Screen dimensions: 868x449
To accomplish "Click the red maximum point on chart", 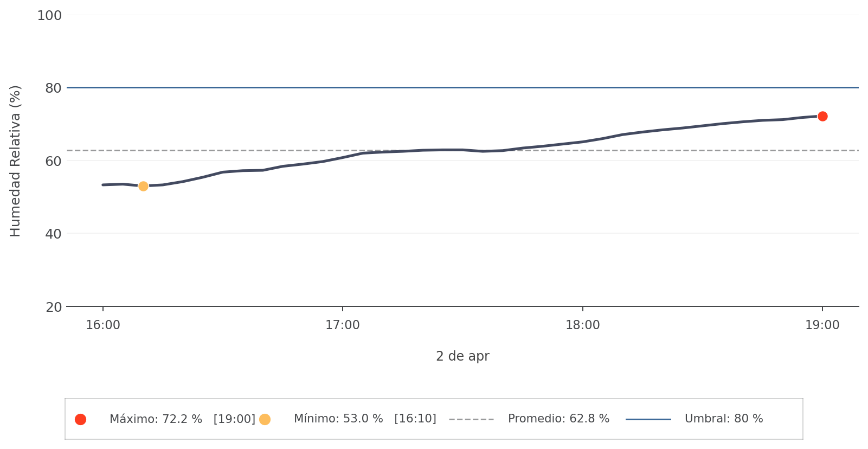I will pos(822,116).
